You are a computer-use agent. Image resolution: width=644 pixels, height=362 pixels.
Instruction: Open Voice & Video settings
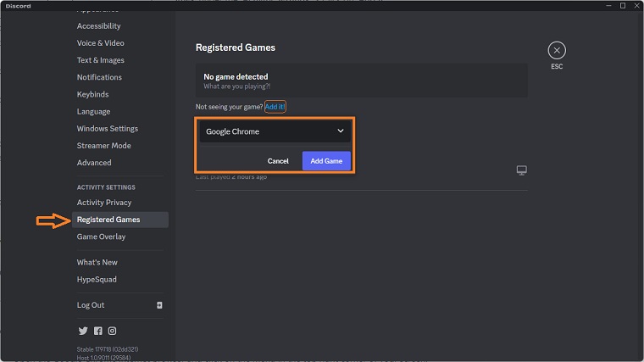(100, 43)
